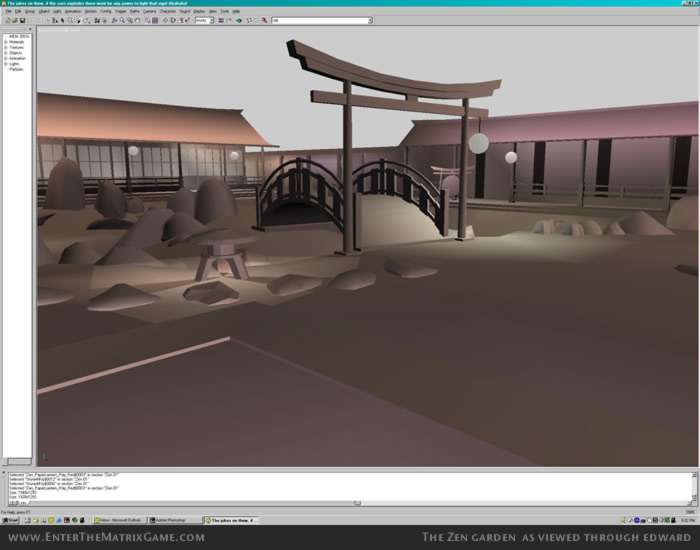Click the key-shaped icon in toolbar

(264, 21)
